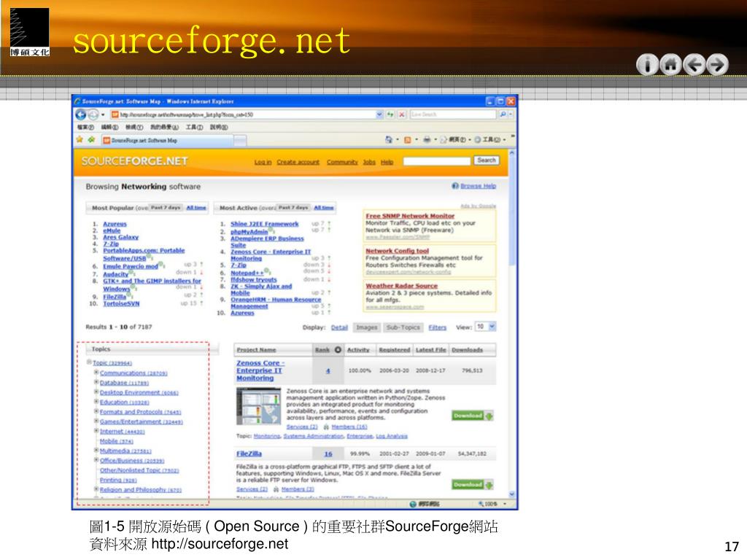Toggle the Images display option

pos(367,327)
